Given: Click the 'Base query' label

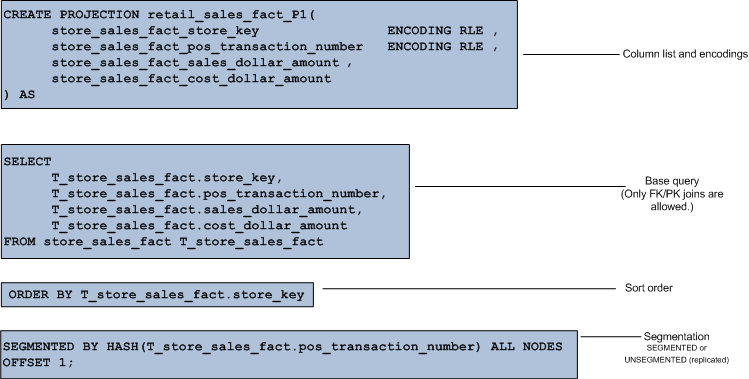Looking at the screenshot, I should 672,182.
